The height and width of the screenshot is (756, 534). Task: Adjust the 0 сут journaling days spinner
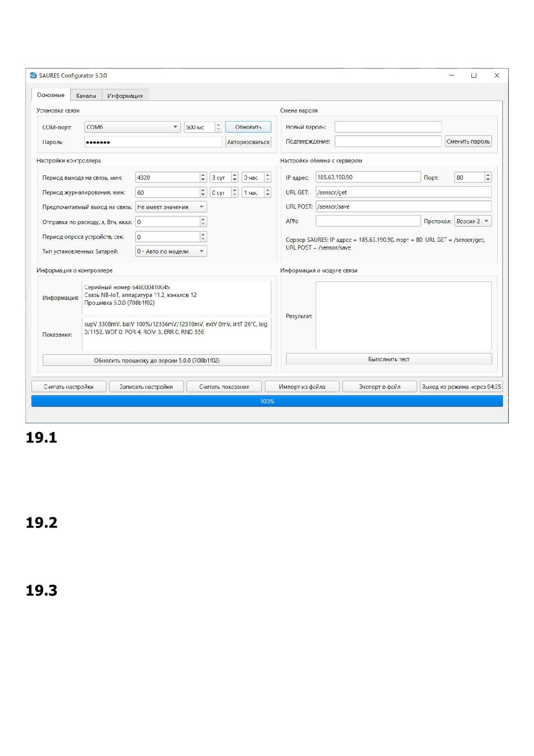point(224,193)
